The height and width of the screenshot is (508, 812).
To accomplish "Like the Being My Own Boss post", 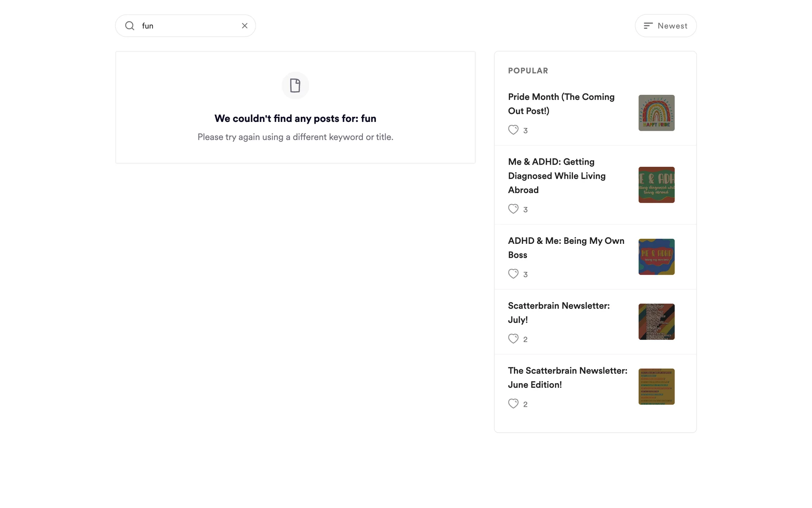I will pos(513,274).
